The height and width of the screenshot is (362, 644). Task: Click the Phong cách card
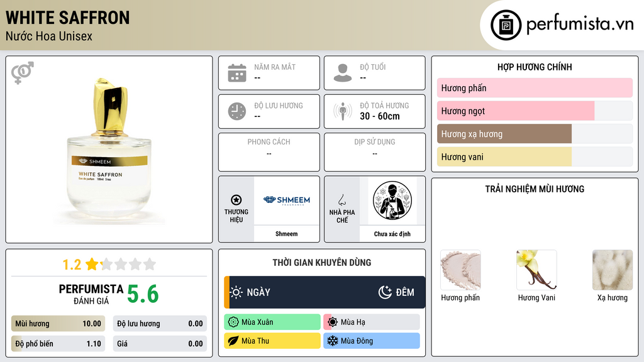(269, 152)
